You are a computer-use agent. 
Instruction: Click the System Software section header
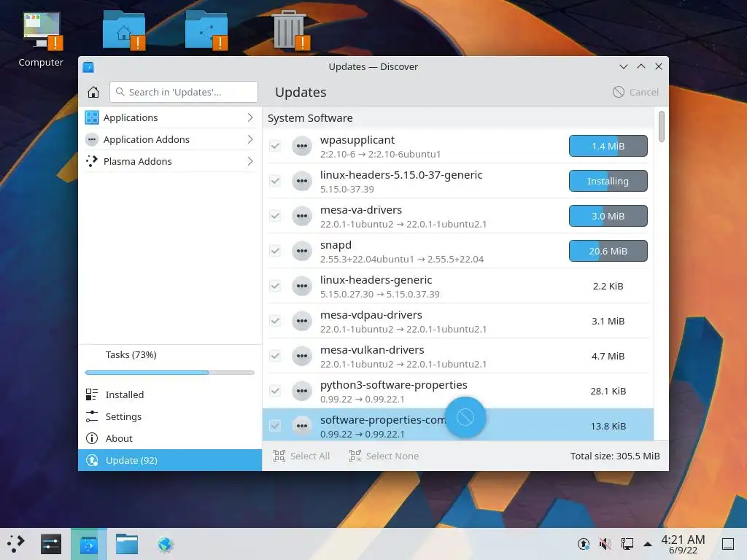[310, 118]
